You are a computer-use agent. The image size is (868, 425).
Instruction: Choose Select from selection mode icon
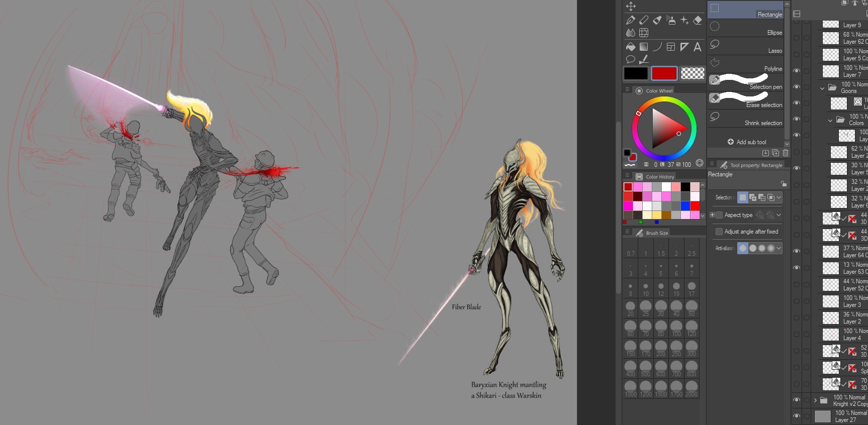tap(770, 197)
